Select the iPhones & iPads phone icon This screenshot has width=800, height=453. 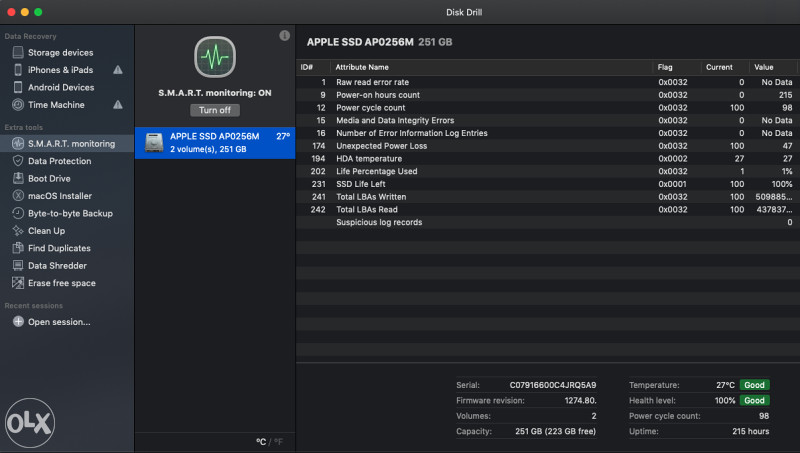pyautogui.click(x=18, y=69)
